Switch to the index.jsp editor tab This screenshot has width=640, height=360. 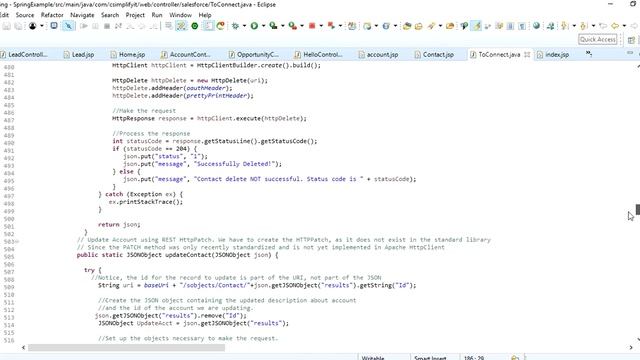tap(553, 54)
